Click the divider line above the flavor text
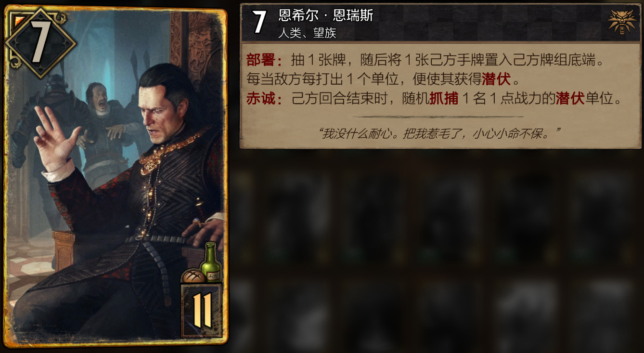Image resolution: width=644 pixels, height=353 pixels. (438, 117)
